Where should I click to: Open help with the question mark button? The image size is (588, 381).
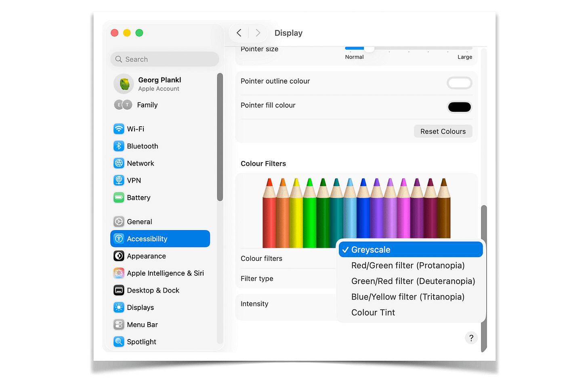pyautogui.click(x=471, y=338)
